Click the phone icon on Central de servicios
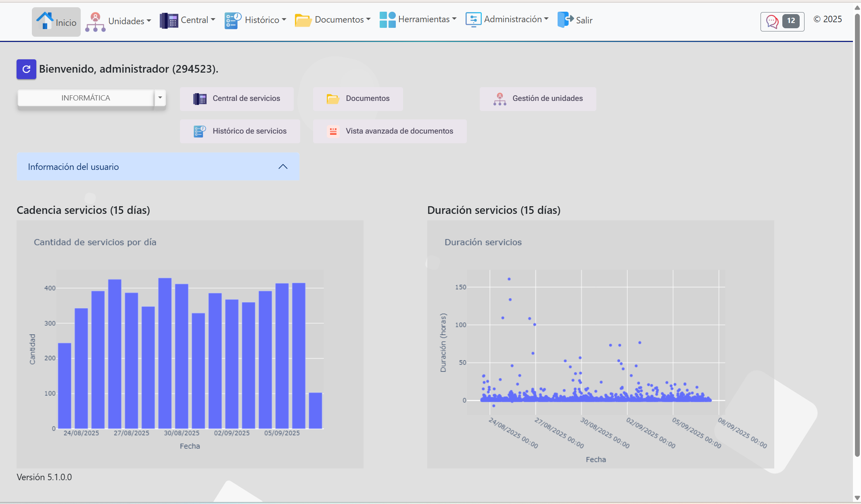Image resolution: width=861 pixels, height=504 pixels. [x=200, y=99]
